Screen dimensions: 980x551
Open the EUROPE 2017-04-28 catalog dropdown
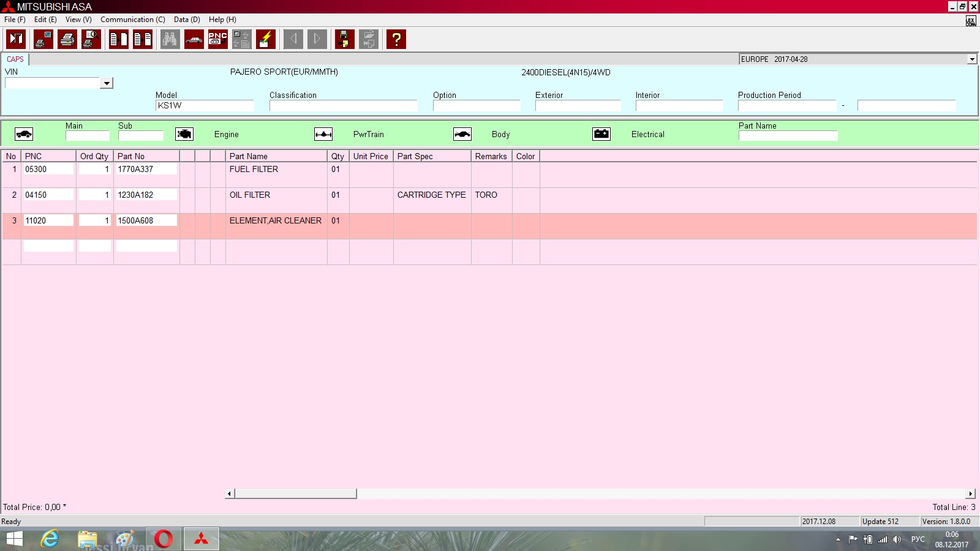click(x=971, y=59)
